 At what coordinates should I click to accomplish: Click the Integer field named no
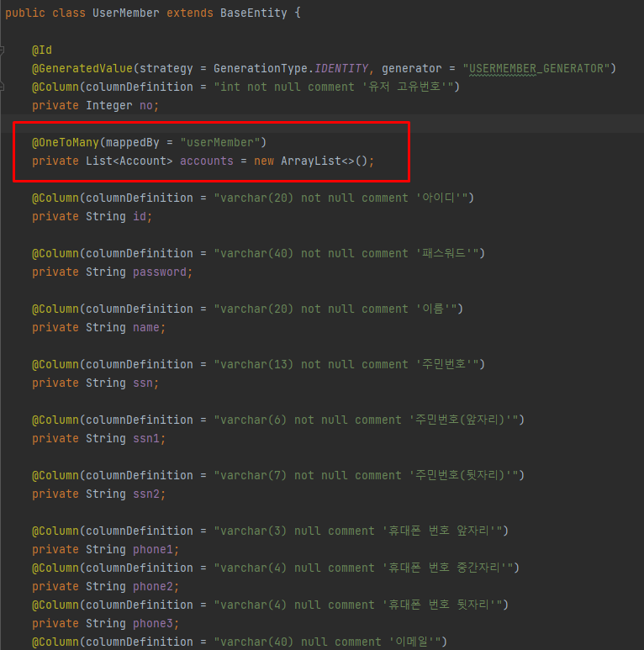tap(146, 106)
